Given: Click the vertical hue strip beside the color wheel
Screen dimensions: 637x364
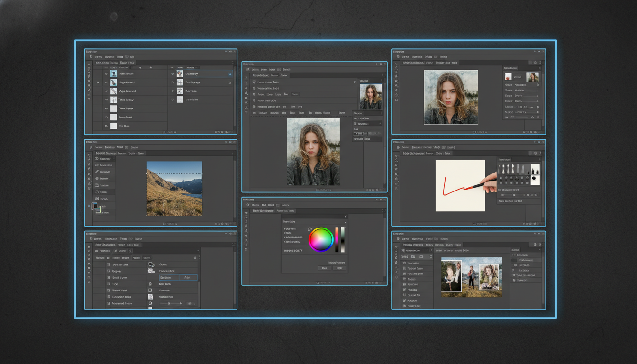Looking at the screenshot, I should coord(337,238).
